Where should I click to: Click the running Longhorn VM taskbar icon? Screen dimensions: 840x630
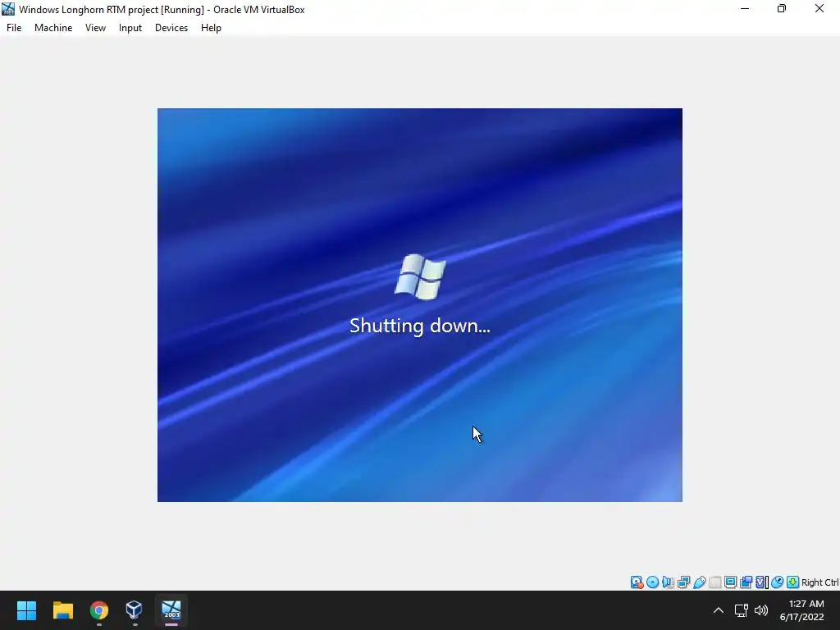point(171,610)
